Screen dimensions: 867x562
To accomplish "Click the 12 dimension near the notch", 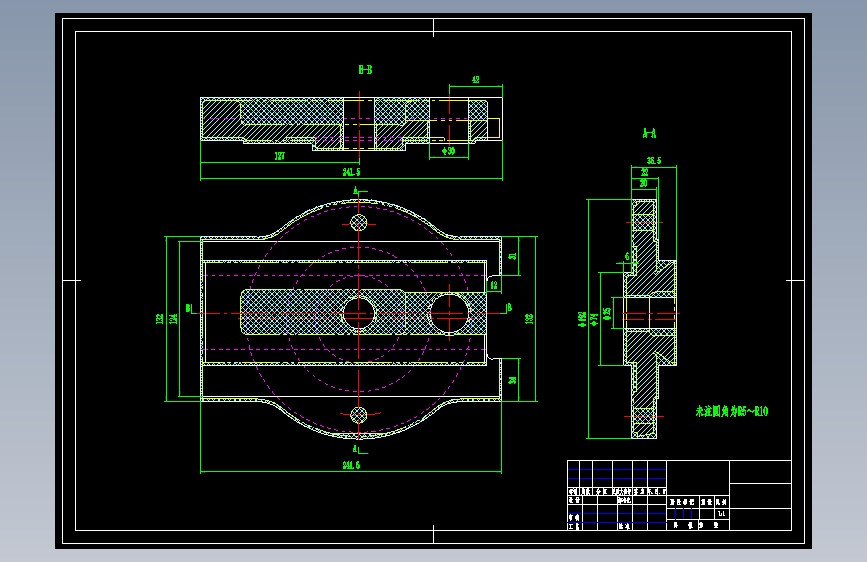I will point(494,285).
